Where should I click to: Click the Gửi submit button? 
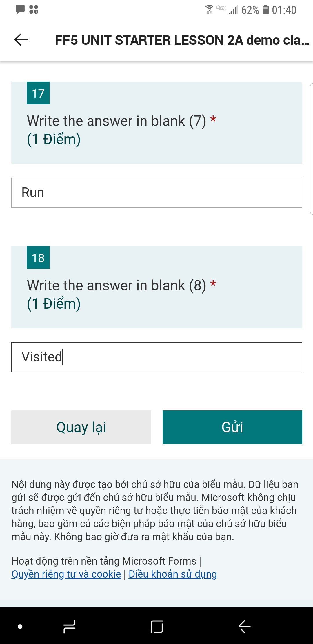(232, 427)
